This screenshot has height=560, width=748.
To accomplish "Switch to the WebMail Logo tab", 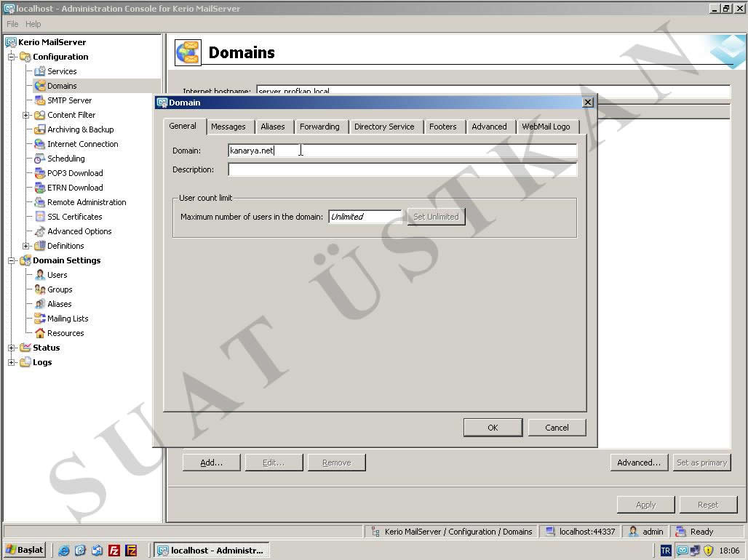I will tap(546, 127).
